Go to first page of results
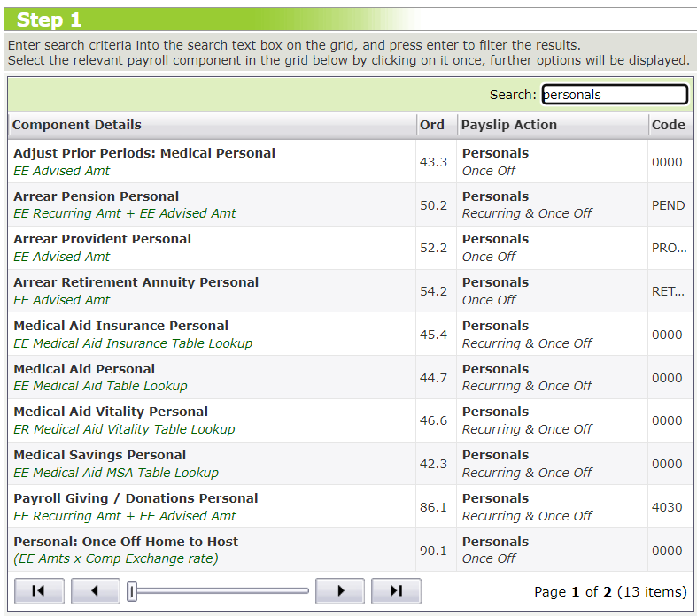 click(x=39, y=591)
